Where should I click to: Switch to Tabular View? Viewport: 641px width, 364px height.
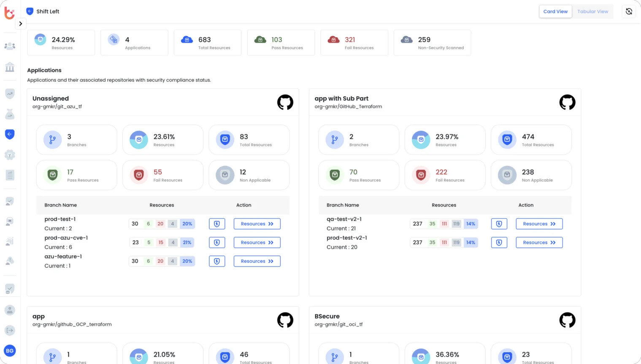[592, 11]
